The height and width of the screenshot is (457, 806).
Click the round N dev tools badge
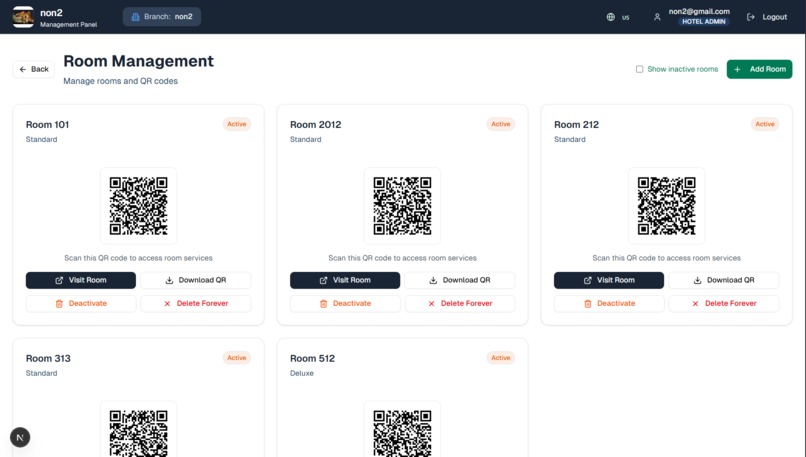[20, 437]
